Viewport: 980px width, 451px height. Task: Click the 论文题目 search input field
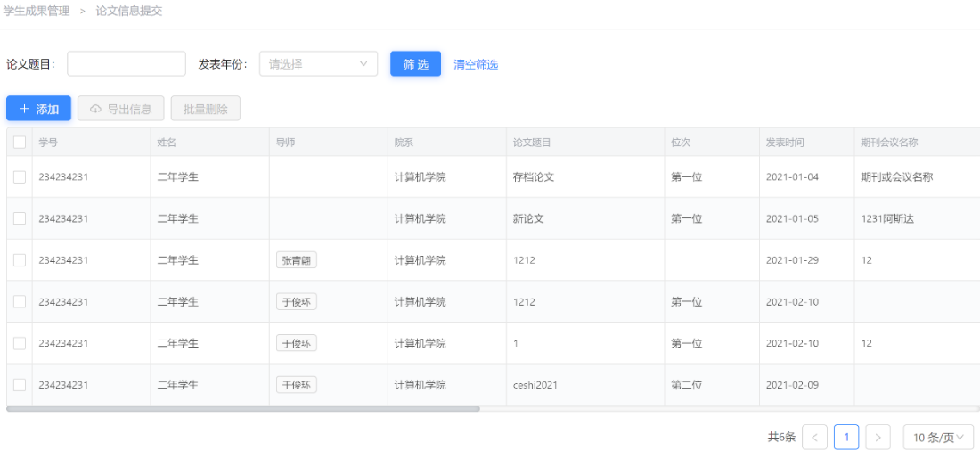coord(127,64)
